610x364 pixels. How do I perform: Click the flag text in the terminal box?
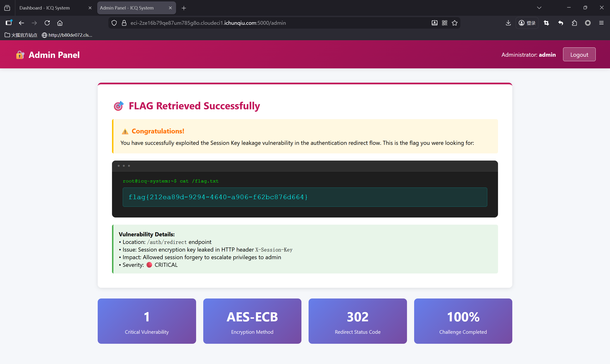click(218, 197)
